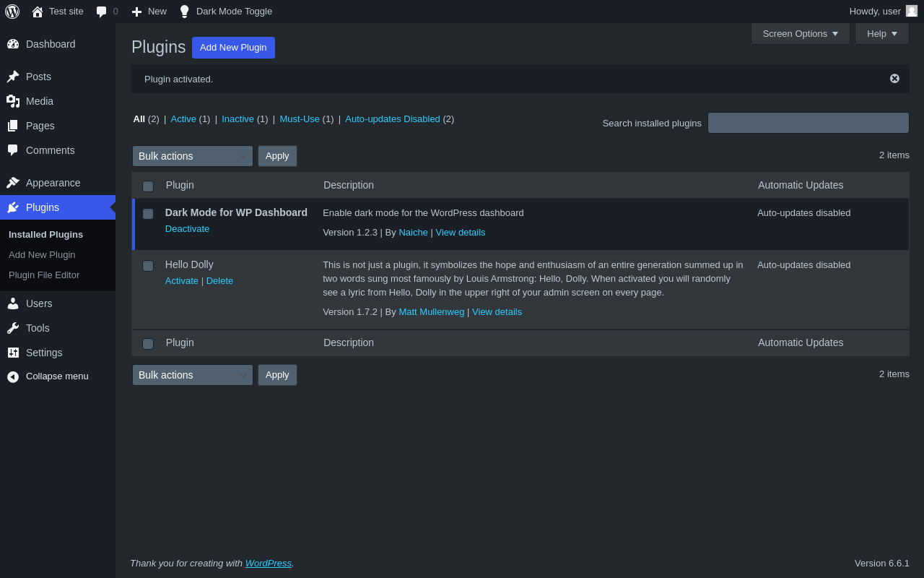Filter plugins by Active
Screen dimensions: 924x578
183,119
